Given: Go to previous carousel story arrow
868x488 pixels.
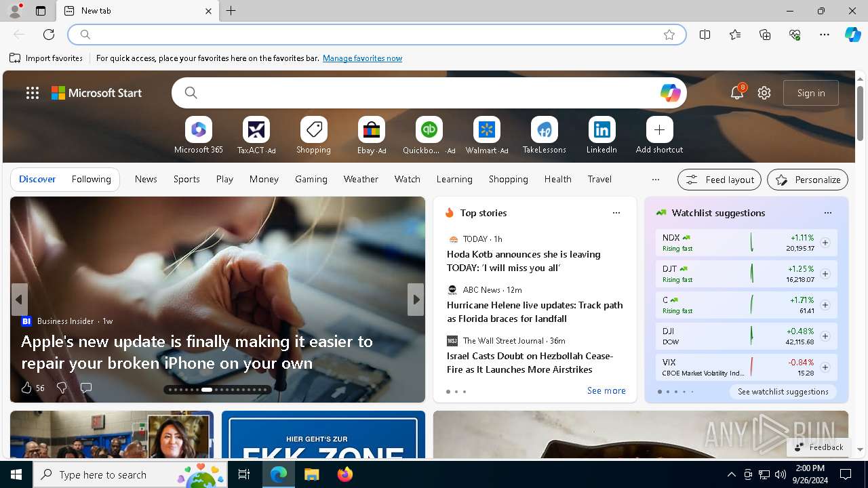Looking at the screenshot, I should [x=19, y=300].
